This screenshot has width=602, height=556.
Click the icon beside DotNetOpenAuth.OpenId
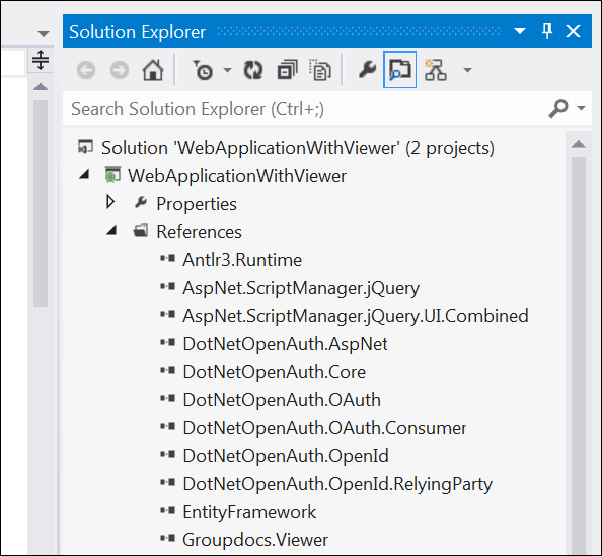[167, 455]
